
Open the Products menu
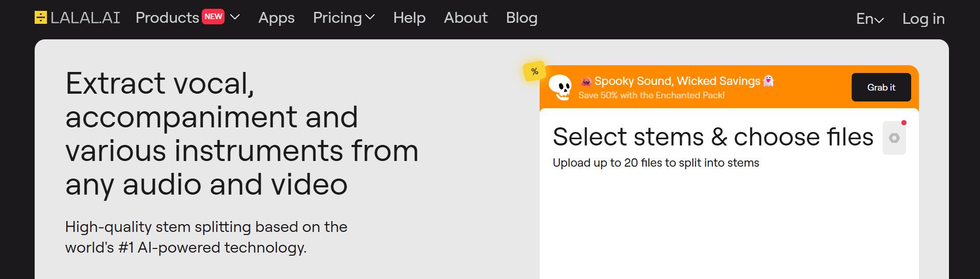167,18
